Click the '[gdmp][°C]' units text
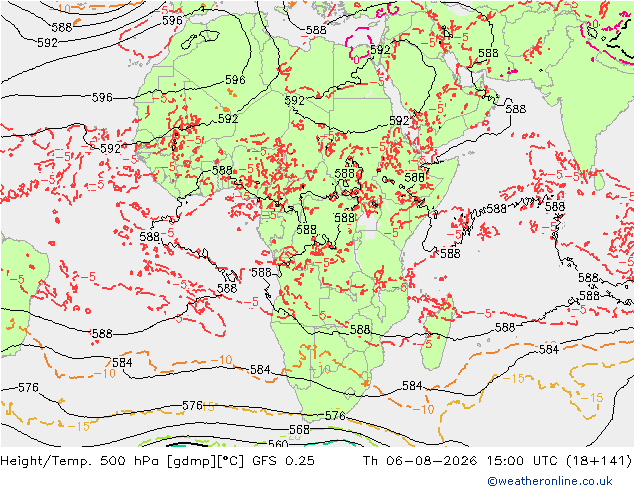The height and width of the screenshot is (490, 634). point(203,461)
